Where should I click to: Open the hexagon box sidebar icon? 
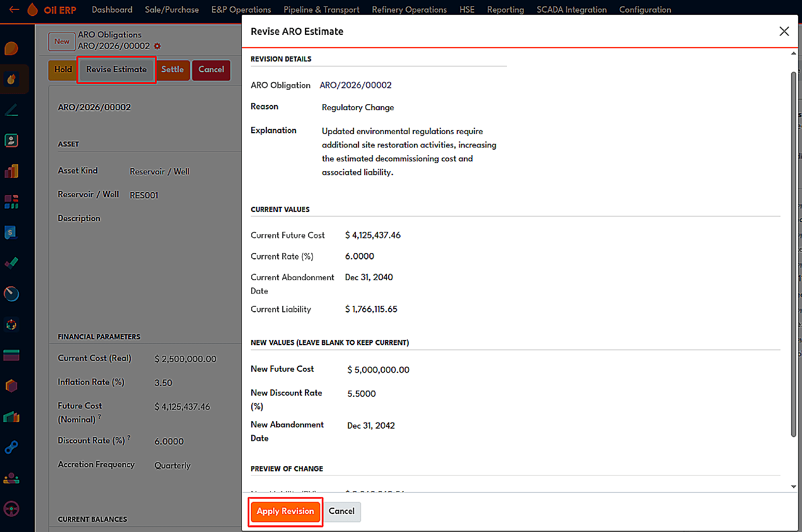click(11, 386)
